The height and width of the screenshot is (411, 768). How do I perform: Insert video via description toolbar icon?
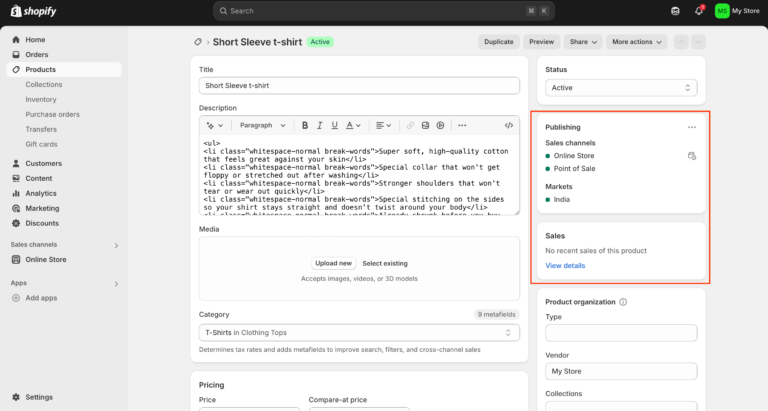point(440,126)
